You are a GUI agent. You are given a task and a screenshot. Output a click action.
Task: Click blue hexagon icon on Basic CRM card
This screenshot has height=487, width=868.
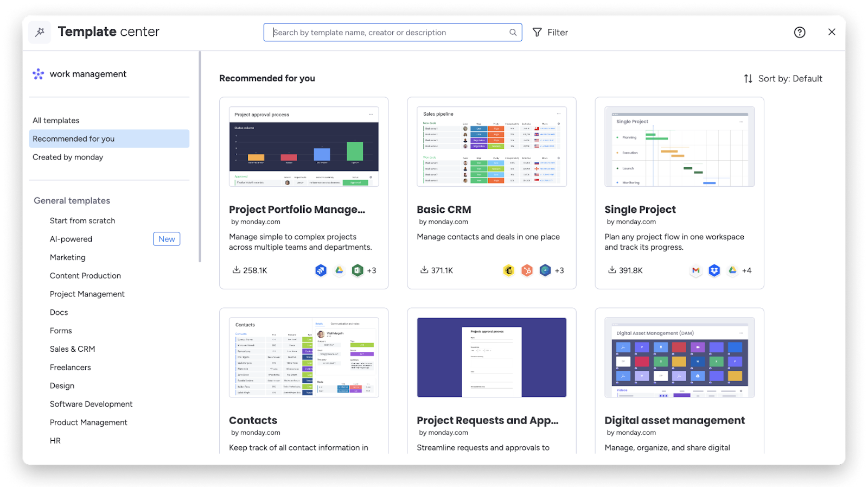(545, 270)
